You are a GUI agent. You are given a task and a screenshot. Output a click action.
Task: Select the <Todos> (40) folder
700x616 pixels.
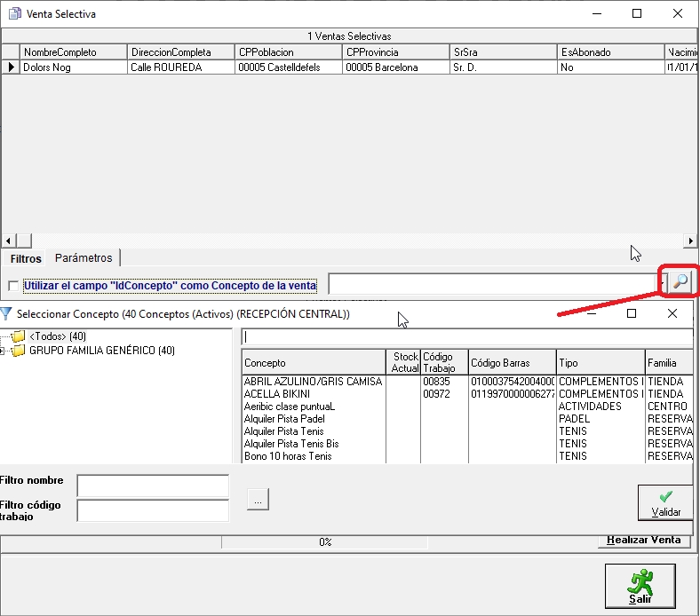pyautogui.click(x=58, y=336)
